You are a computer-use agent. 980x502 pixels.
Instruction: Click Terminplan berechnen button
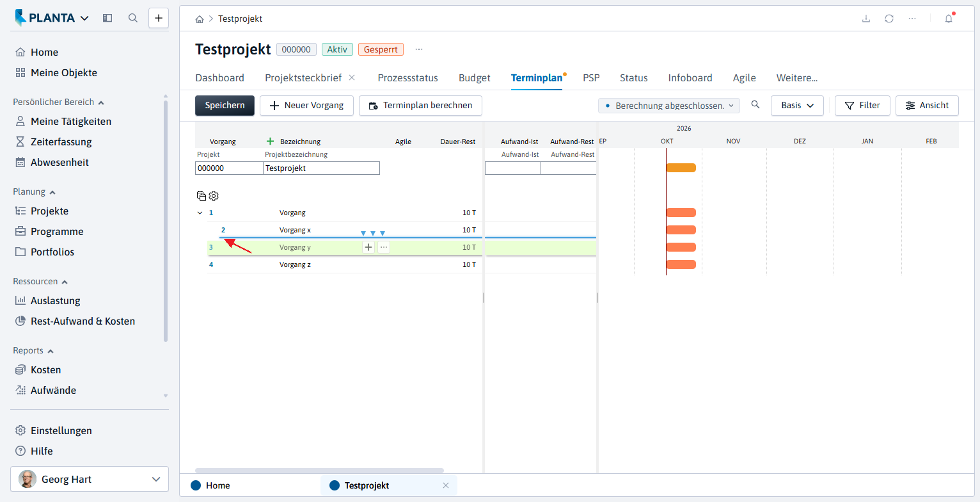click(x=420, y=106)
